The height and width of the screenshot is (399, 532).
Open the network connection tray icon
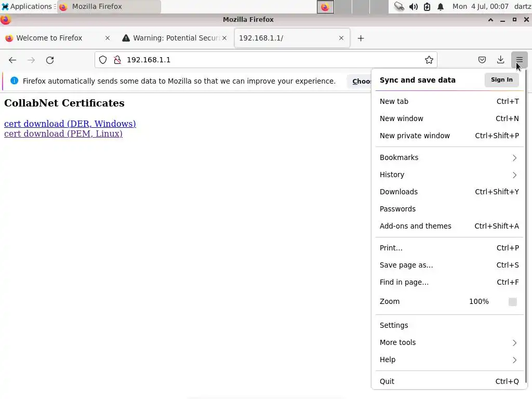point(399,6)
